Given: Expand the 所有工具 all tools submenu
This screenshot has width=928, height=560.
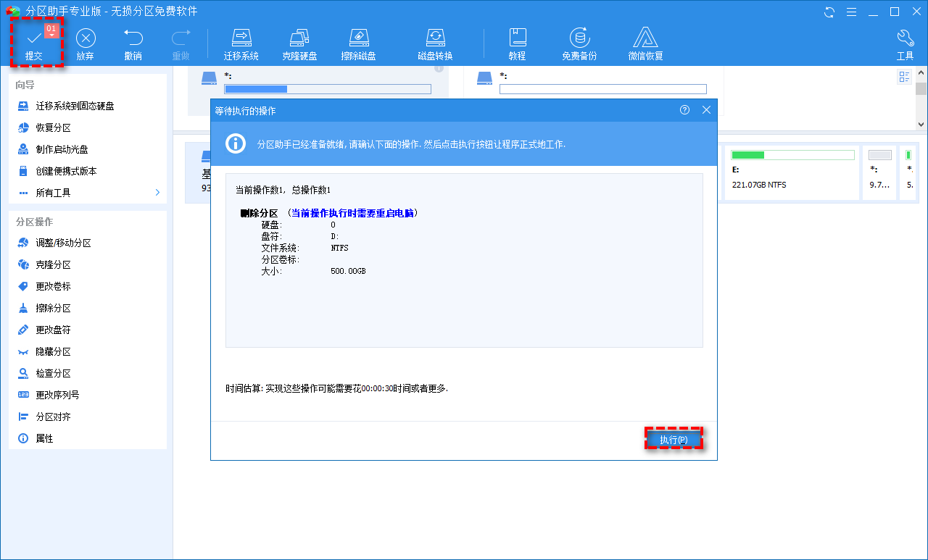Looking at the screenshot, I should coord(157,193).
